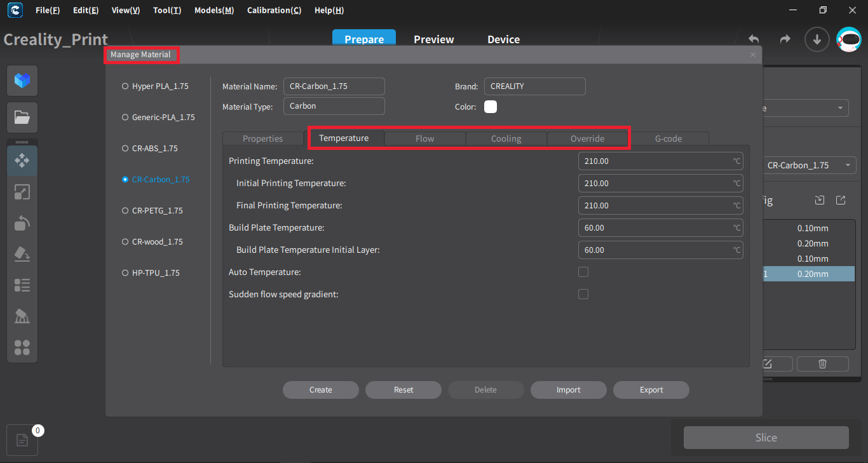Open the Properties tab
The height and width of the screenshot is (463, 868).
[x=263, y=138]
